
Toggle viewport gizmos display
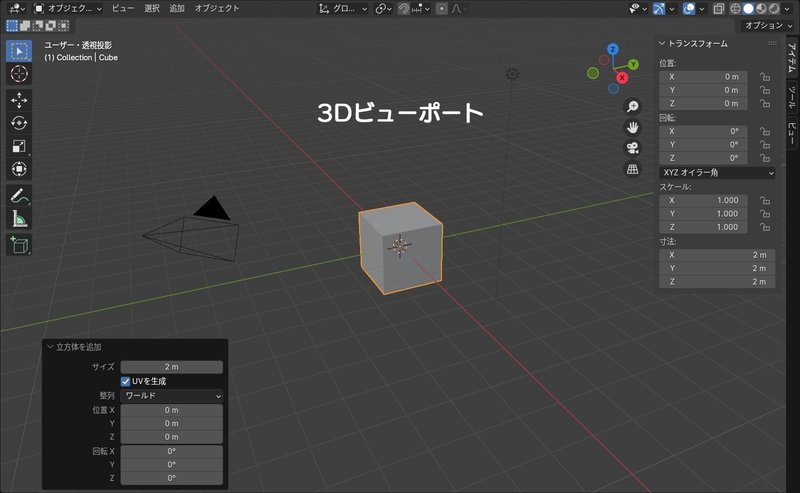[x=659, y=9]
